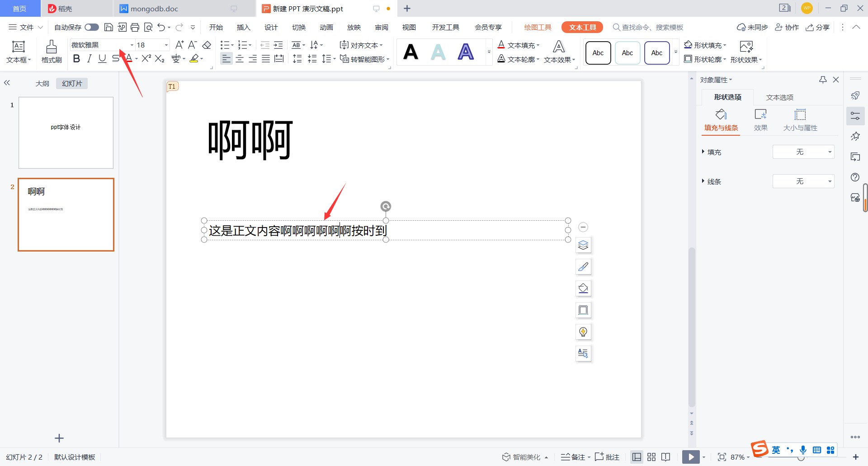Viewport: 868px width, 466px height.
Task: Toggle distributed alignment
Action: [279, 59]
